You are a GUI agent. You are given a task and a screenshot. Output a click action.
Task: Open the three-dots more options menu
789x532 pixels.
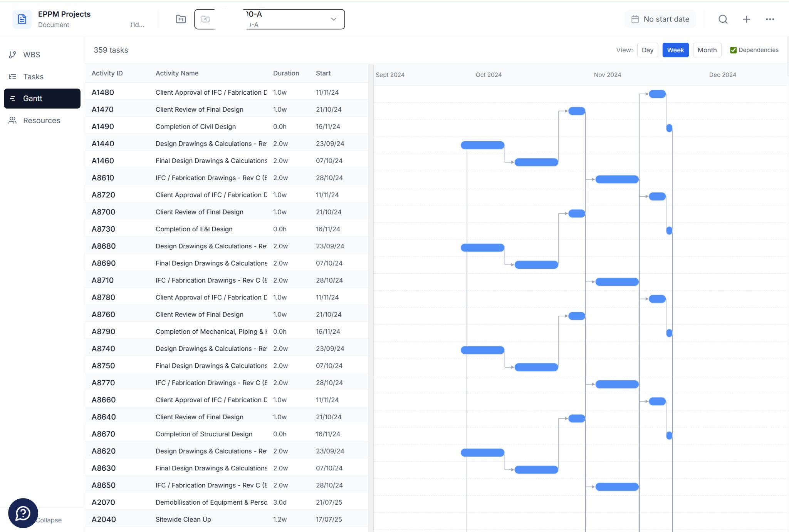(770, 19)
